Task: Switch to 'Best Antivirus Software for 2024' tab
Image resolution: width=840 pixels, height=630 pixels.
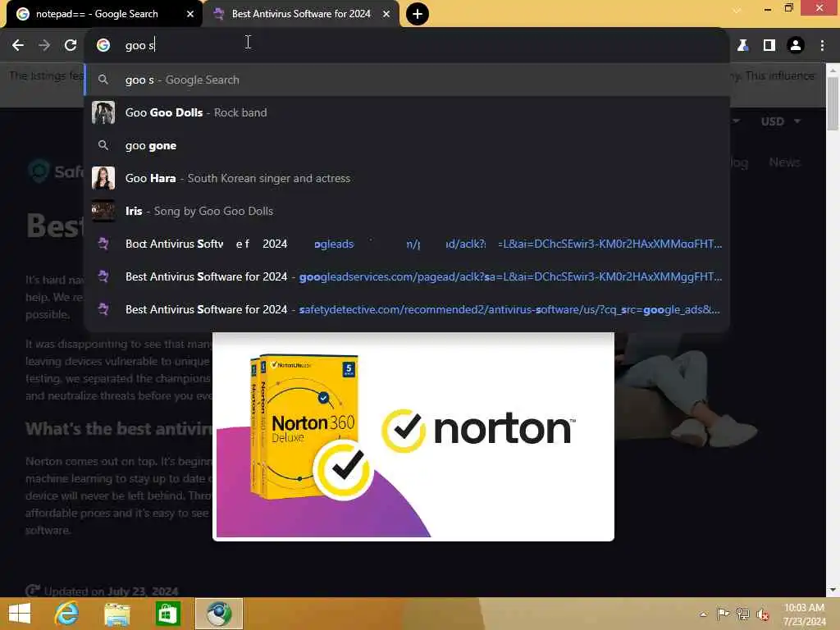Action: click(x=301, y=14)
